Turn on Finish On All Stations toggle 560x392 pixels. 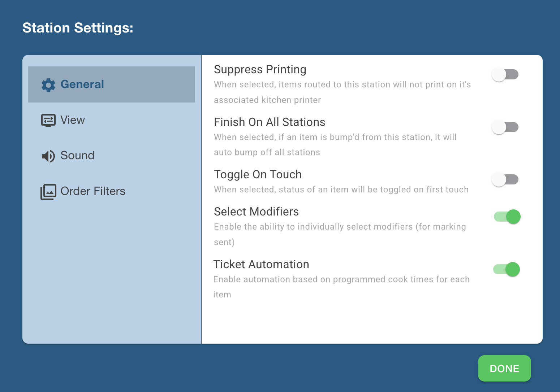[505, 127]
